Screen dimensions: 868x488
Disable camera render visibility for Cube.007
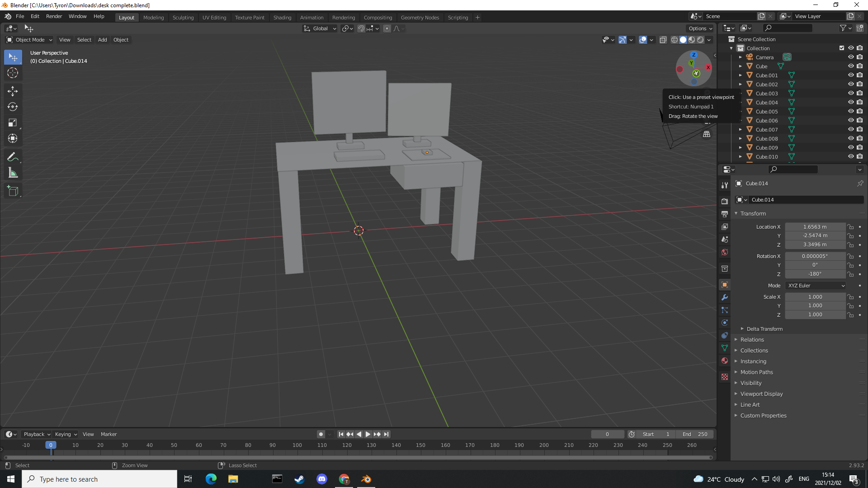point(860,129)
